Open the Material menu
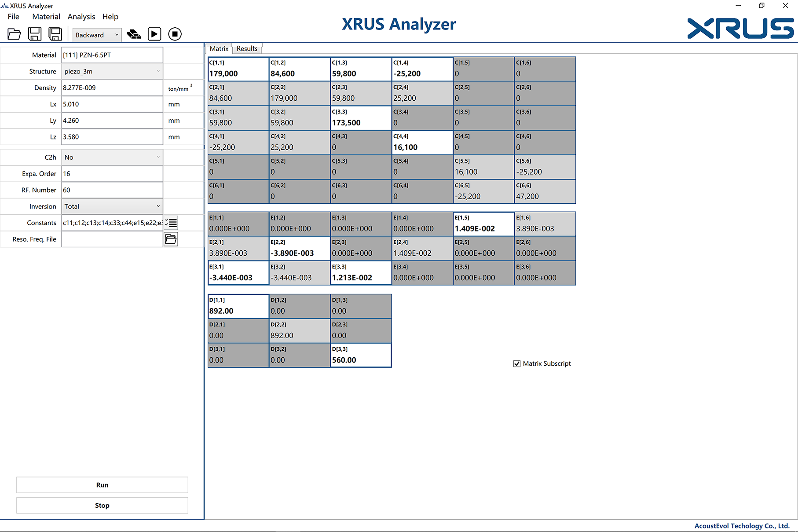The width and height of the screenshot is (798, 532). [x=46, y=17]
